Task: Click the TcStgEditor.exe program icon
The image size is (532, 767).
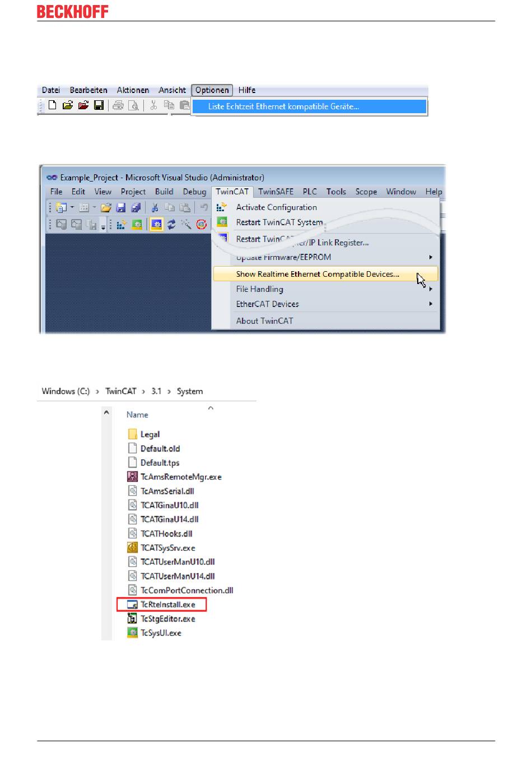Action: [133, 619]
